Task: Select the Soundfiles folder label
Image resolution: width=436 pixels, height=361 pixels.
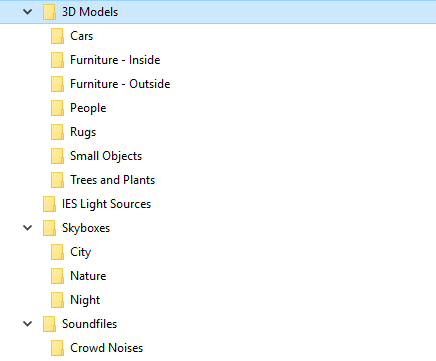Action: coord(89,324)
